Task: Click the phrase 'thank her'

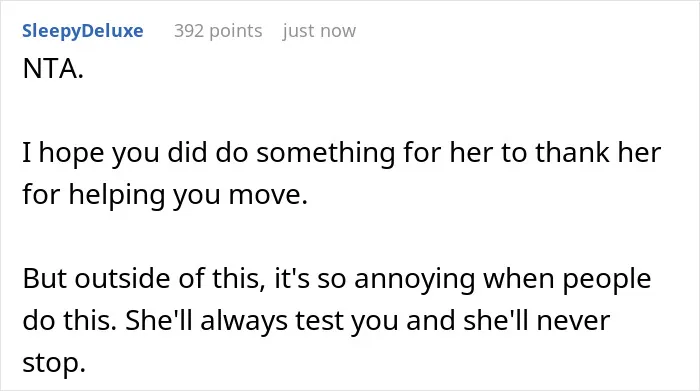Action: 598,152
